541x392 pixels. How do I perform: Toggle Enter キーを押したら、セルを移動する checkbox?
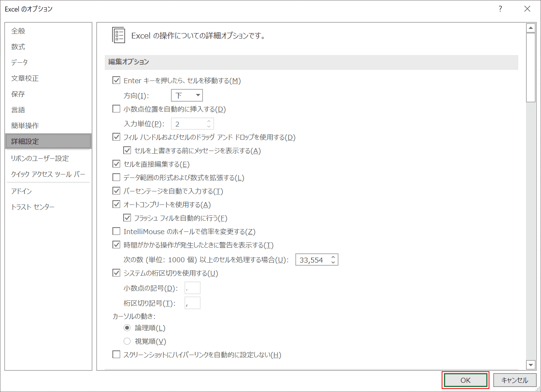point(116,80)
